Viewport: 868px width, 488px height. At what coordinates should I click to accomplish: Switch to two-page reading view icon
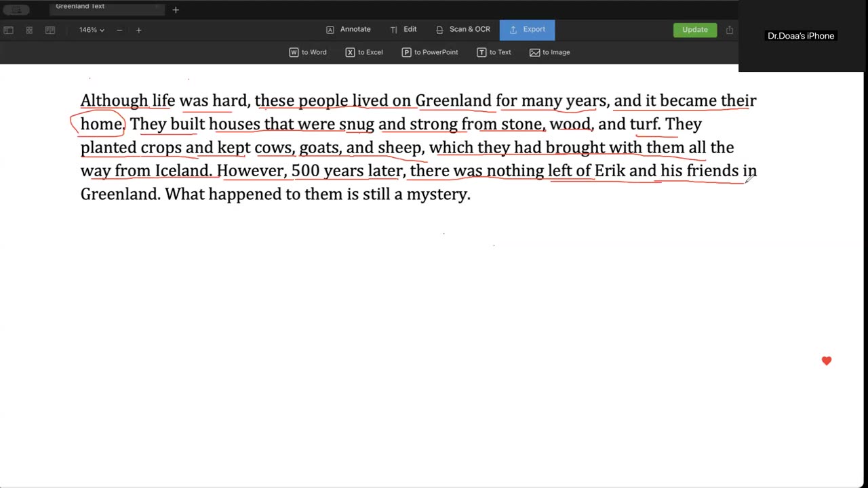(x=50, y=30)
